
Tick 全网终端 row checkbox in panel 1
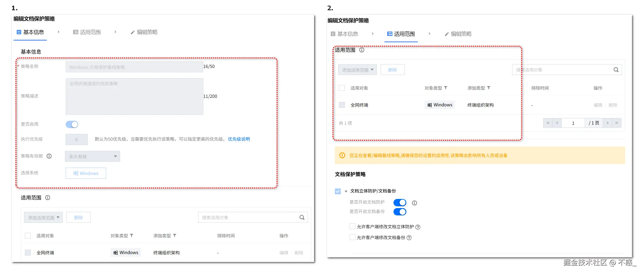[28, 253]
